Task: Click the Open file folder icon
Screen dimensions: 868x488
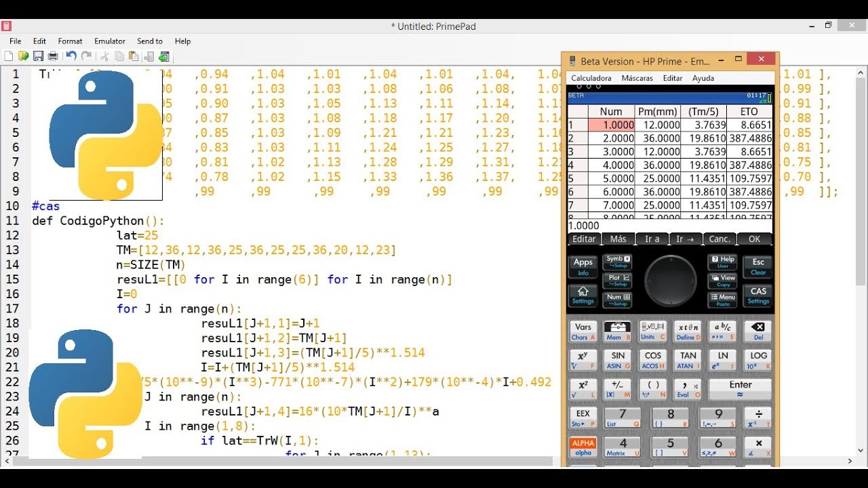Action: 24,56
